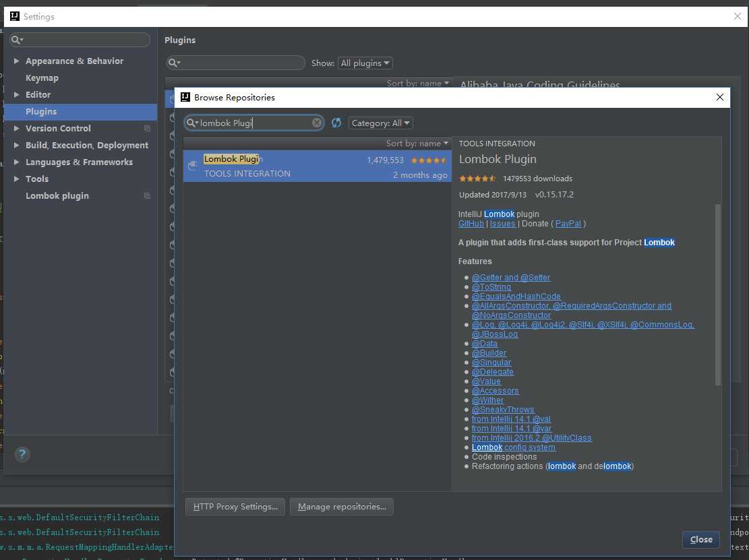The image size is (749, 560).
Task: Open the Category: All dropdown
Action: click(x=381, y=123)
